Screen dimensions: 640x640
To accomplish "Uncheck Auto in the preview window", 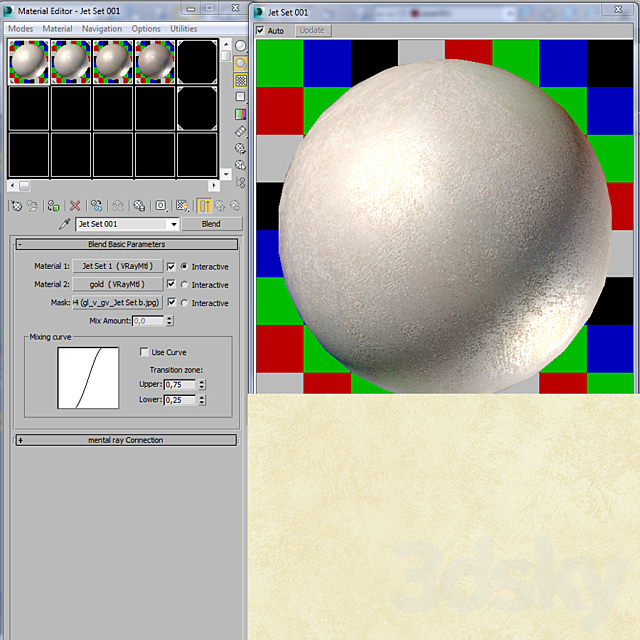I will [260, 31].
